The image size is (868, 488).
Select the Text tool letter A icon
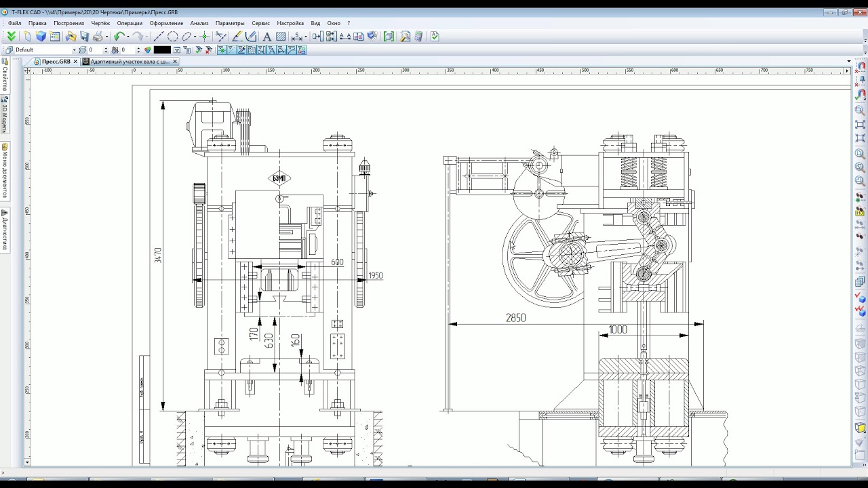click(267, 37)
